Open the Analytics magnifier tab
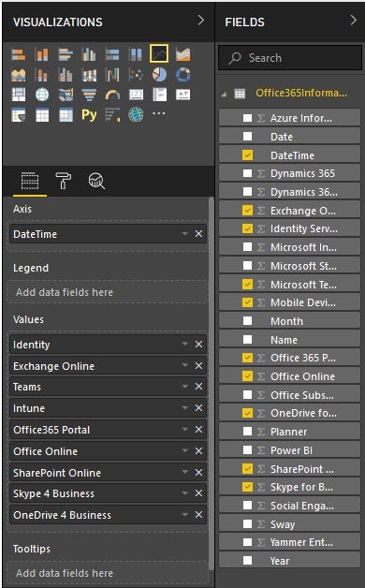This screenshot has width=365, height=588. (x=96, y=181)
